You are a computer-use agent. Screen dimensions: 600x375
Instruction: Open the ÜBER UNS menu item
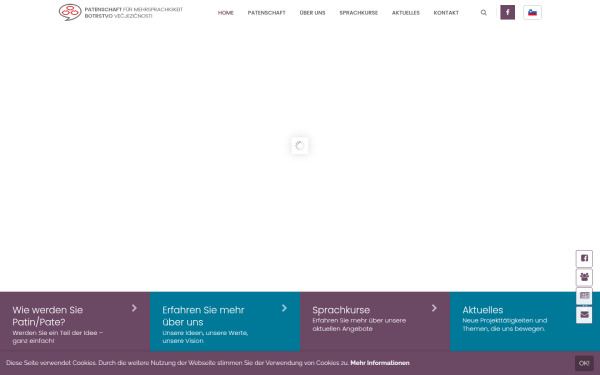pyautogui.click(x=312, y=13)
